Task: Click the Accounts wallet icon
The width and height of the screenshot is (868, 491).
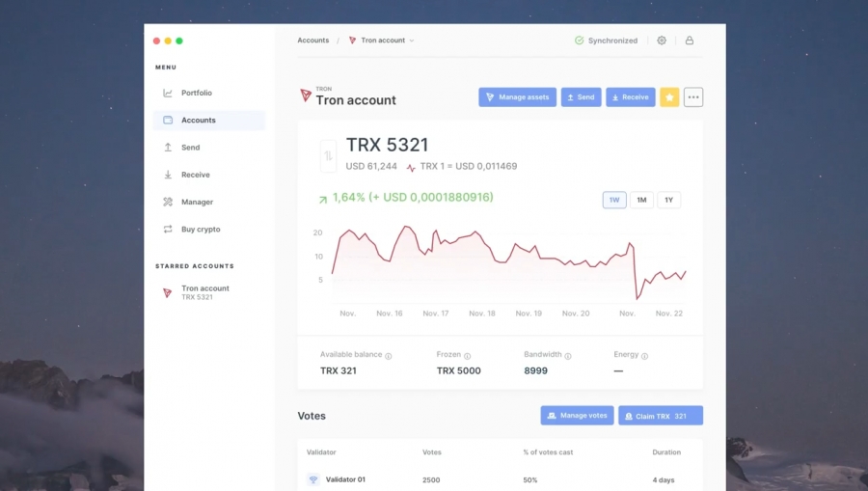Action: (x=168, y=121)
